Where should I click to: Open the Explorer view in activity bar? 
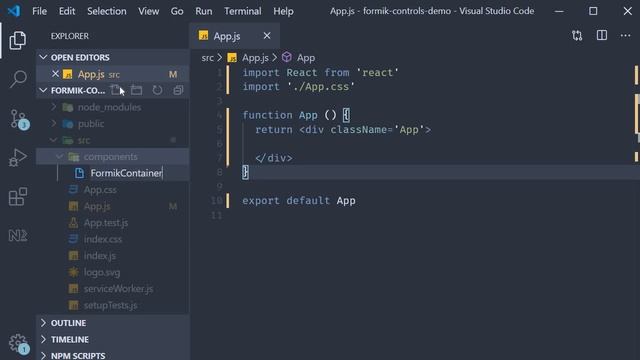point(18,40)
